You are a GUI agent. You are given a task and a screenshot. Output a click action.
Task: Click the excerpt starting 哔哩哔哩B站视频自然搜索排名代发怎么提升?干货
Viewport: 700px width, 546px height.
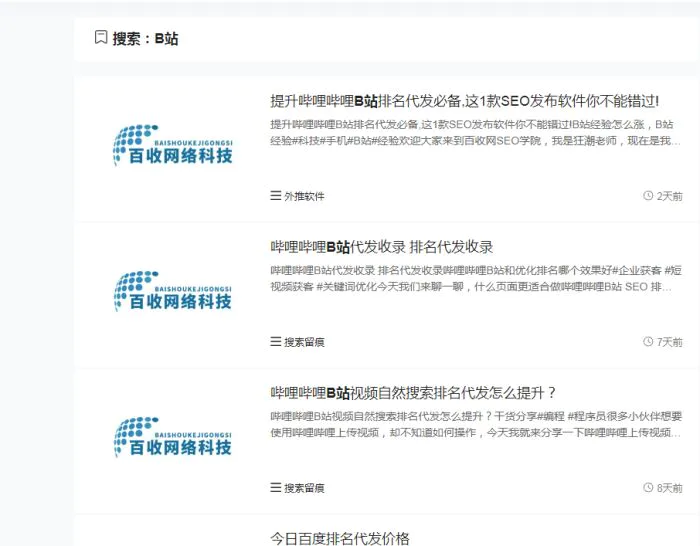pyautogui.click(x=475, y=424)
